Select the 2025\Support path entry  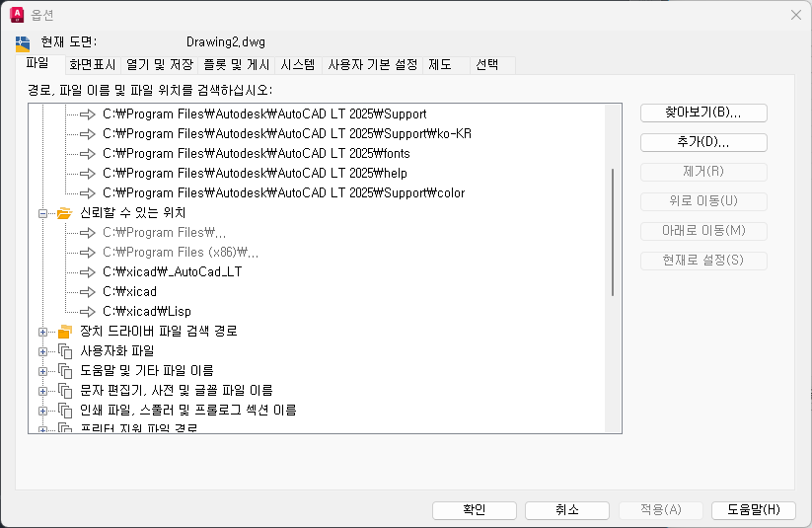pos(264,114)
